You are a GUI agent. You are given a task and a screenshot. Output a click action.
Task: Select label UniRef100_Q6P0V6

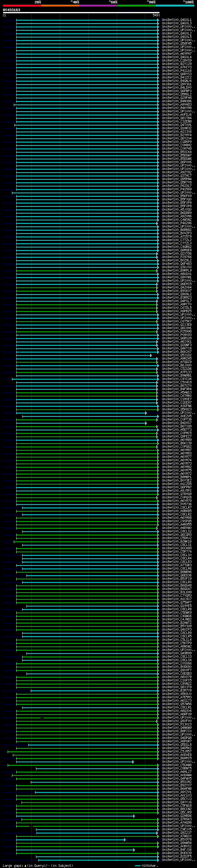coord(176,162)
